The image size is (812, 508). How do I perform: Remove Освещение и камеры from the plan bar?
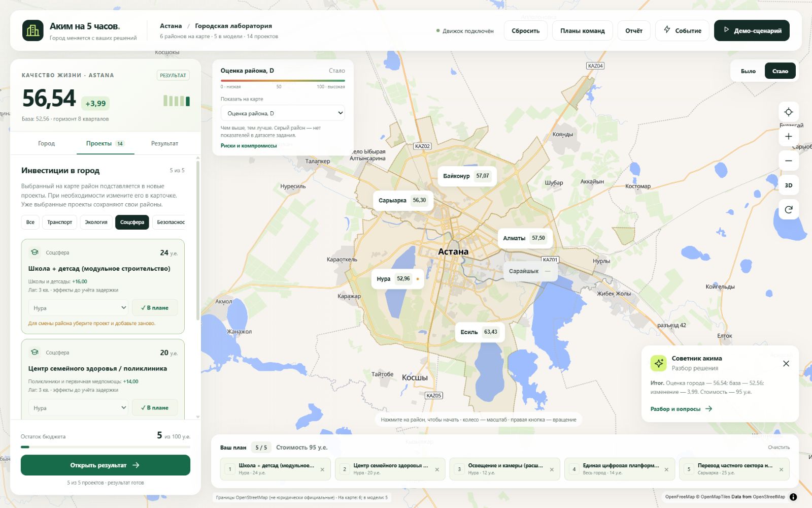[552, 470]
